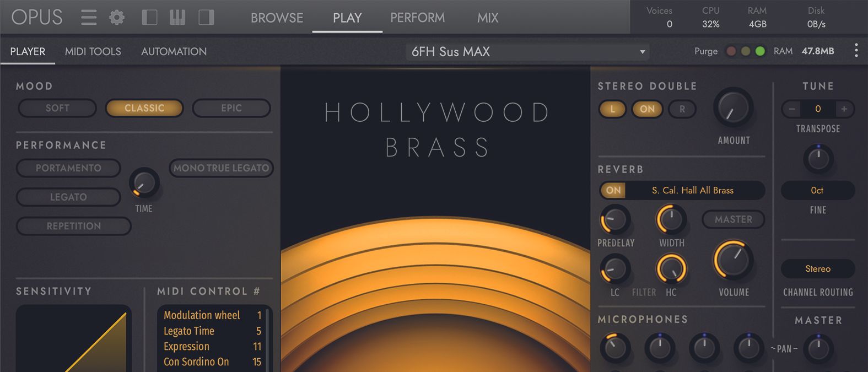
Task: Click the first microphone knob with orange arc
Action: (614, 347)
